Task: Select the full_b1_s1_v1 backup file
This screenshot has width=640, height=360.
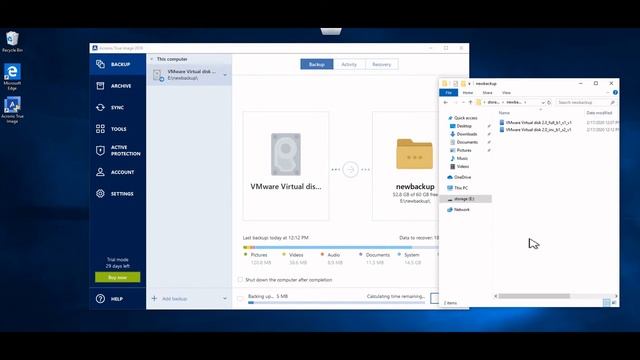Action: (x=535, y=122)
